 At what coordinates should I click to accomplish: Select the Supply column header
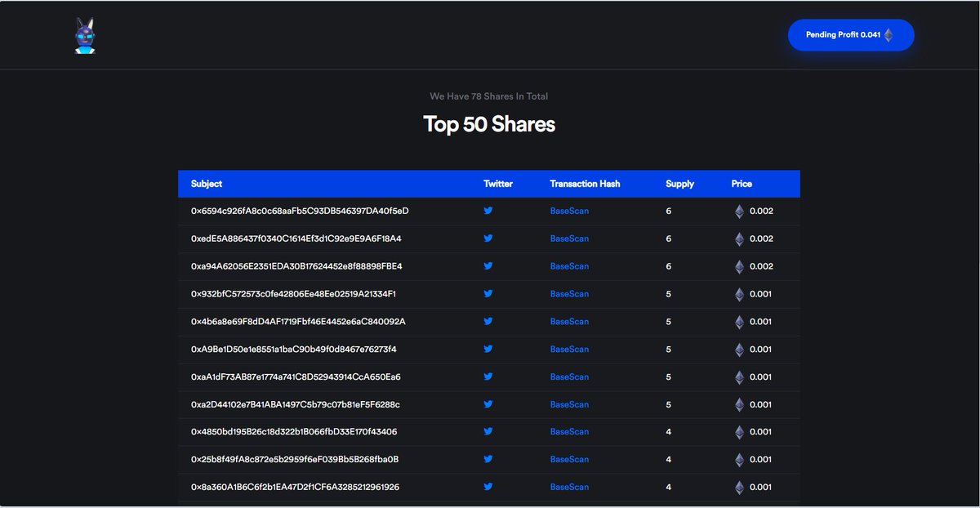pyautogui.click(x=679, y=184)
